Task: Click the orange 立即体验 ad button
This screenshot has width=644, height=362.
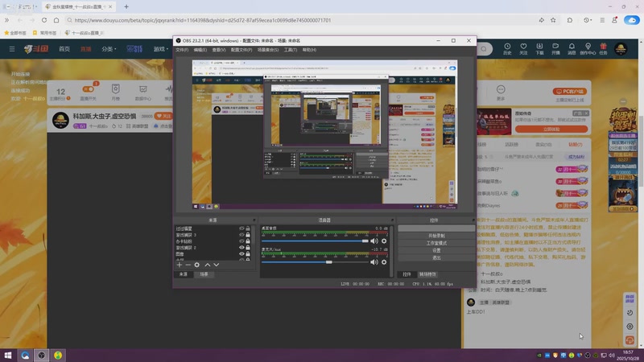Action: click(551, 129)
